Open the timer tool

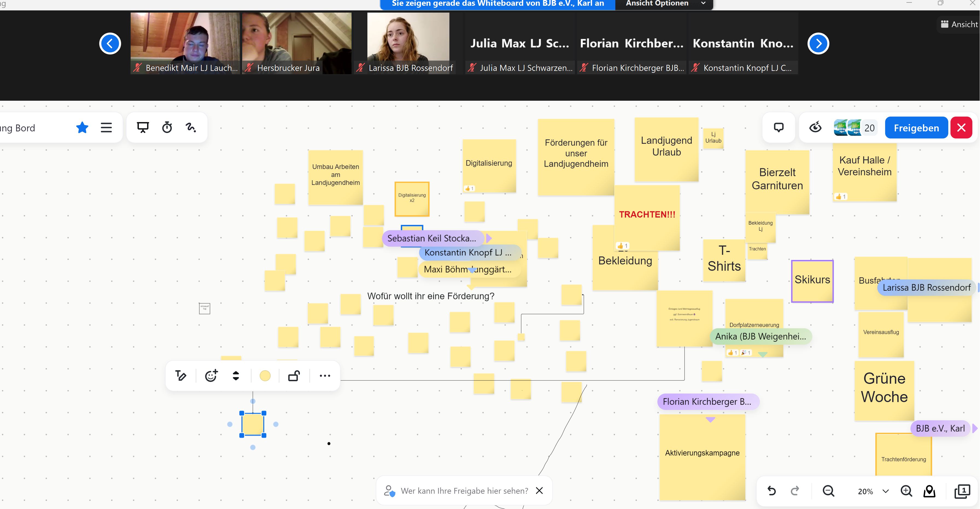pyautogui.click(x=167, y=128)
